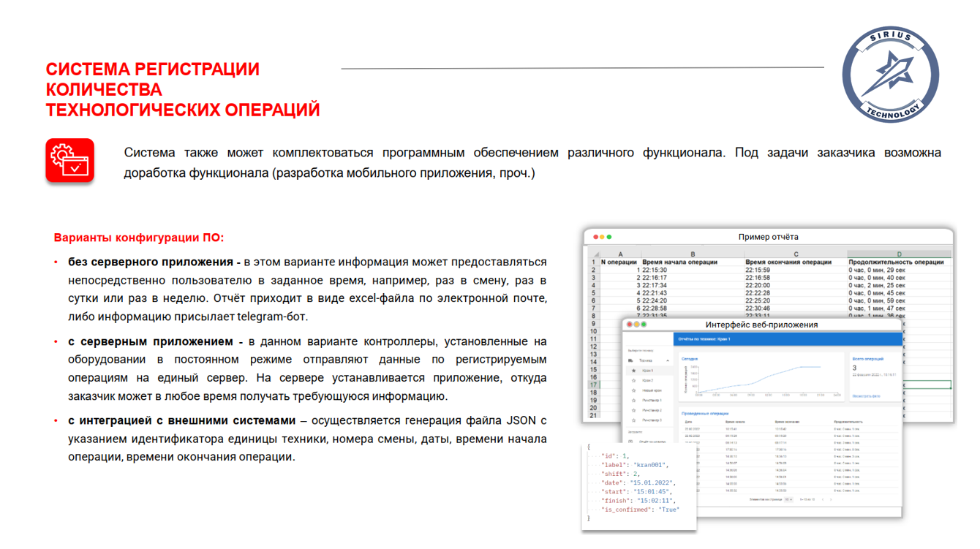980x549 pixels.
Task: Click the Пример отчёта window title
Action: click(x=769, y=237)
